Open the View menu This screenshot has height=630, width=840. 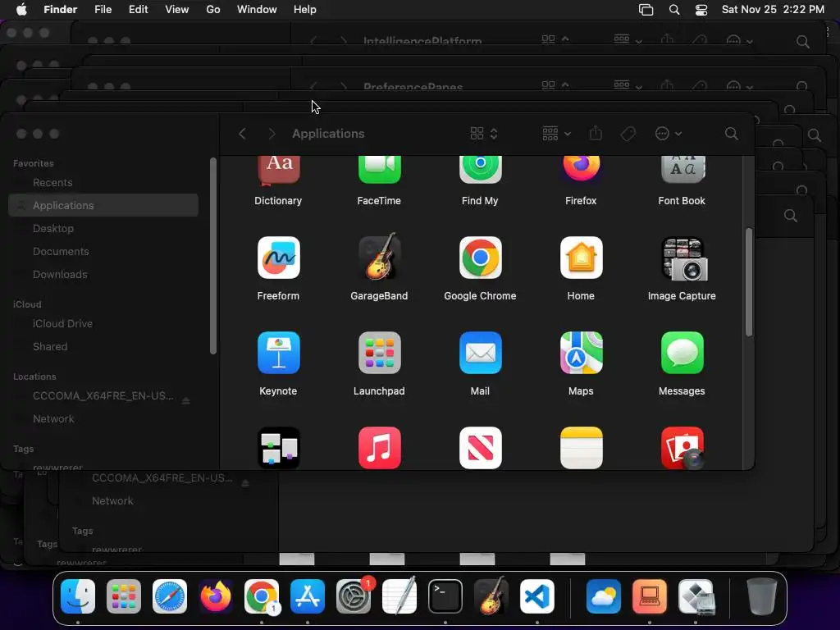[177, 10]
